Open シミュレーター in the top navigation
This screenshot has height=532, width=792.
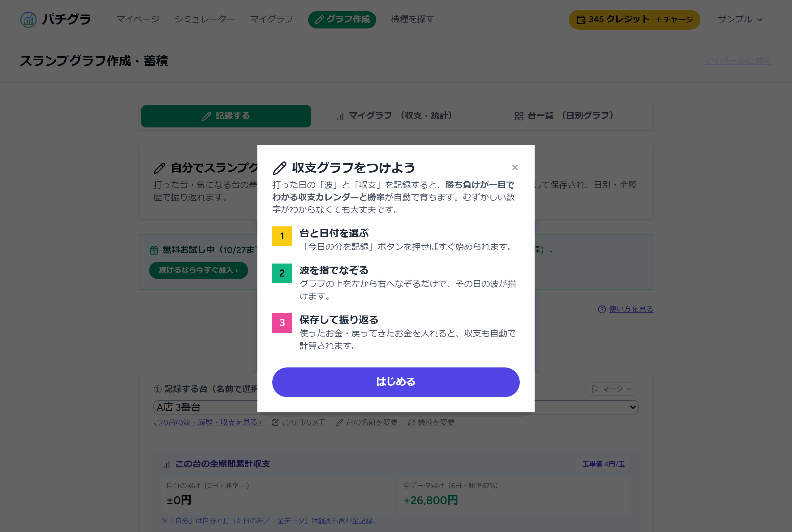pyautogui.click(x=204, y=19)
